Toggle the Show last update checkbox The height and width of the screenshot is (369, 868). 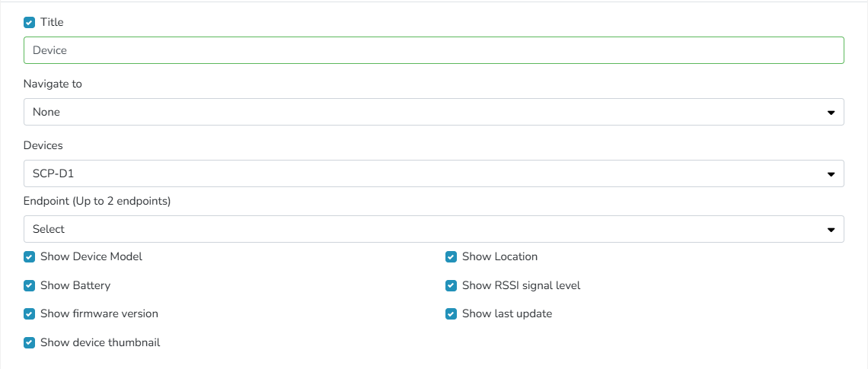coord(451,314)
